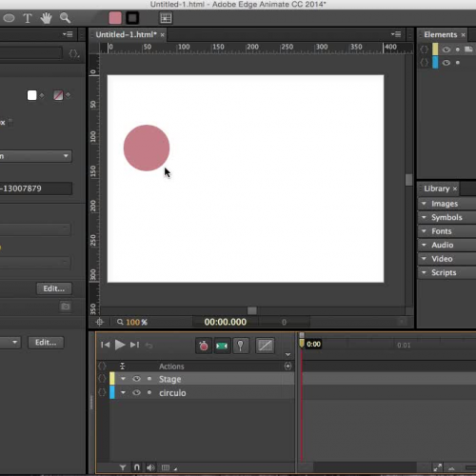Click the expand/collapse lanes icon beside Actions
The height and width of the screenshot is (476, 476).
point(123,367)
